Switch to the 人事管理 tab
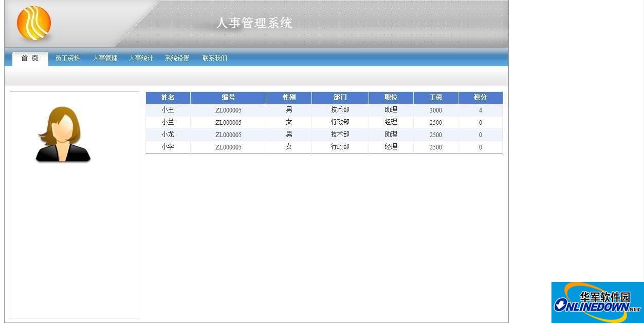 [104, 58]
